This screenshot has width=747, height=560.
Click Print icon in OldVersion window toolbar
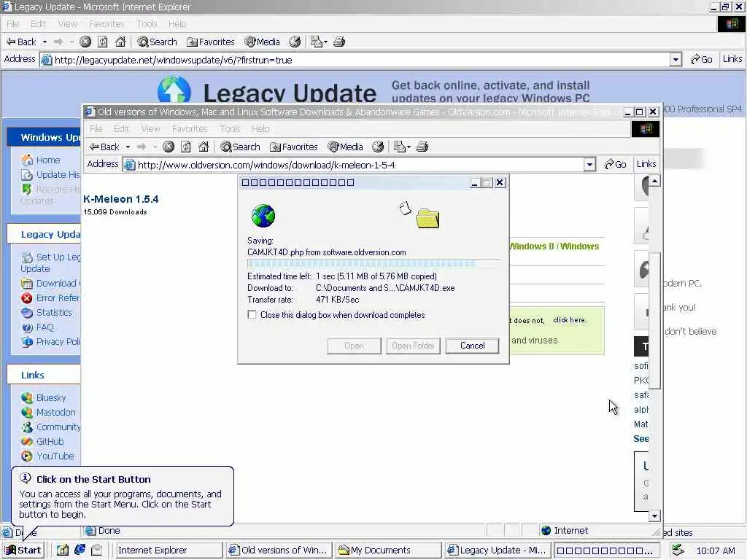422,147
